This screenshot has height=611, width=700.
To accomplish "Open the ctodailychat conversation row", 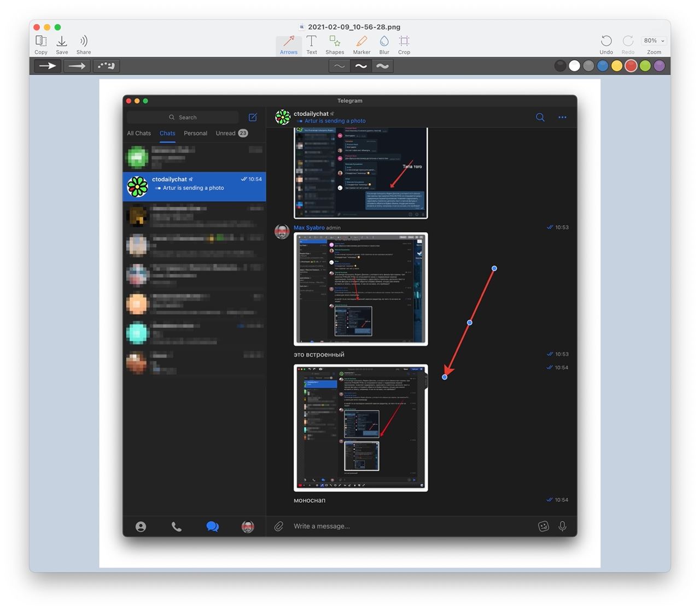I will pyautogui.click(x=195, y=186).
